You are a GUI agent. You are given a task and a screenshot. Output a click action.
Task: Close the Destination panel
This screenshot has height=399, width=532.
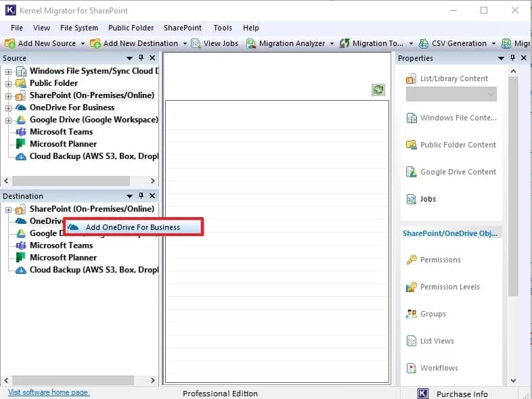click(x=152, y=195)
